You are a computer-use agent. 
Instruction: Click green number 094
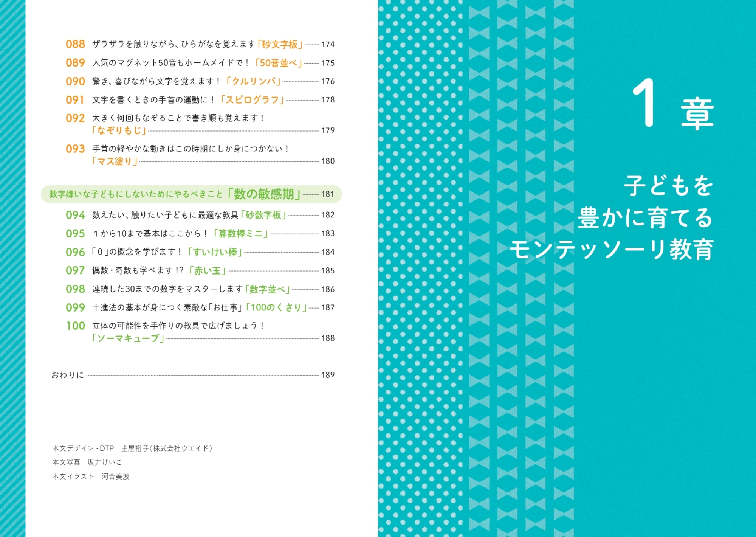click(75, 215)
